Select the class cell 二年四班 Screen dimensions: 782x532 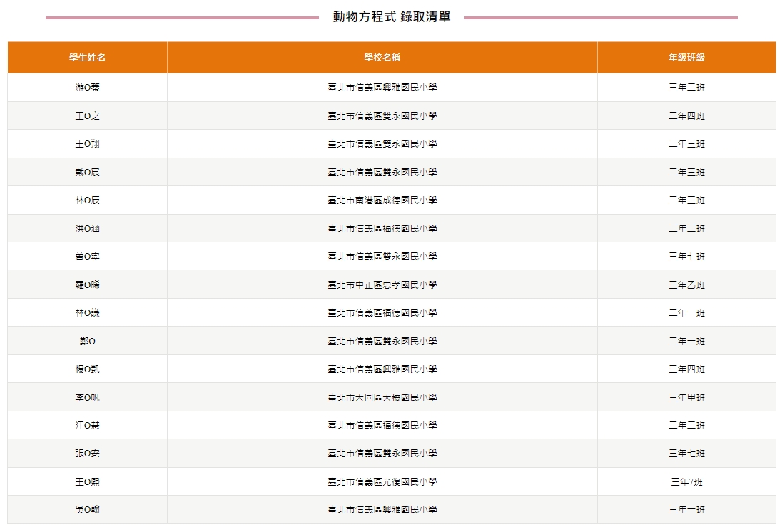point(686,116)
